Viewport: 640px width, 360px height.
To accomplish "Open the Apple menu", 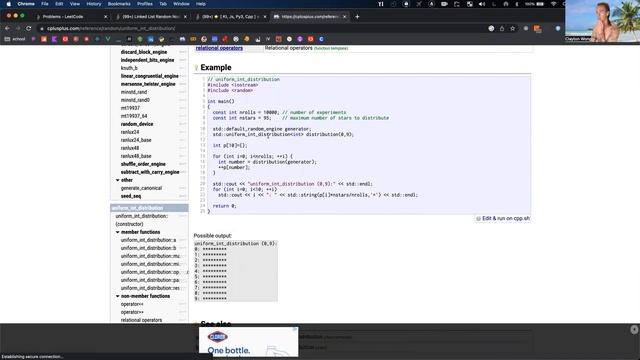I will coord(9,4).
